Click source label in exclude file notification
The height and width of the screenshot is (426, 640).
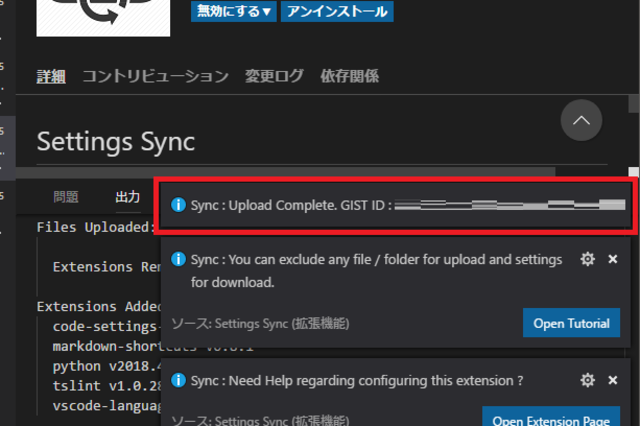[x=260, y=324]
